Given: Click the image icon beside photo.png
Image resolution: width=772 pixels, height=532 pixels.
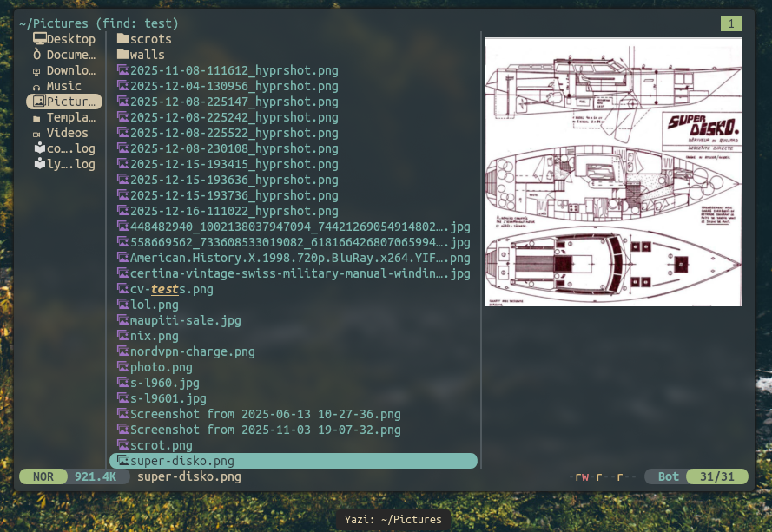Looking at the screenshot, I should click(122, 367).
